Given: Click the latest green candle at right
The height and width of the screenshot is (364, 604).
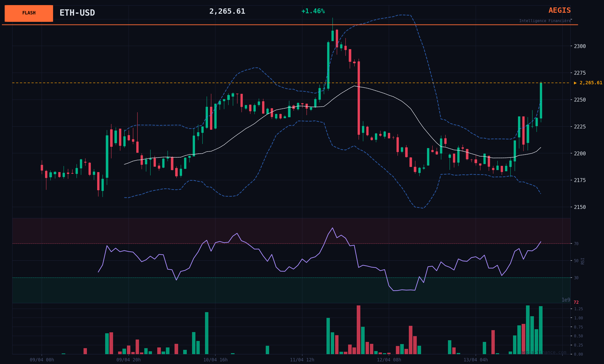Looking at the screenshot, I should (541, 101).
